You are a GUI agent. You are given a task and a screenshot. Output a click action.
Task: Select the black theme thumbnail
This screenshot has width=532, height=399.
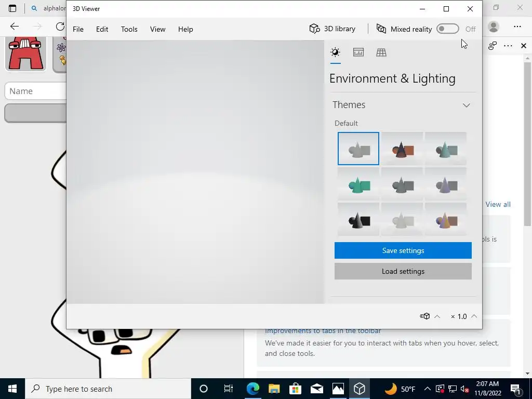coord(358,219)
